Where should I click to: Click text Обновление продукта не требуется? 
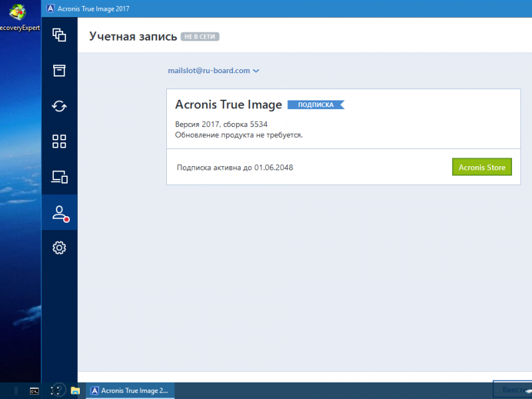pos(239,135)
